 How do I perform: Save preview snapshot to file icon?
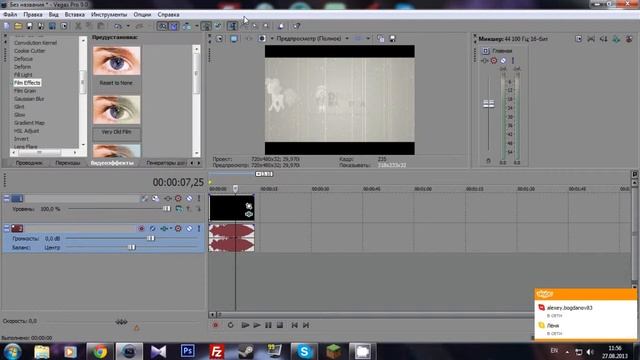pos(392,39)
